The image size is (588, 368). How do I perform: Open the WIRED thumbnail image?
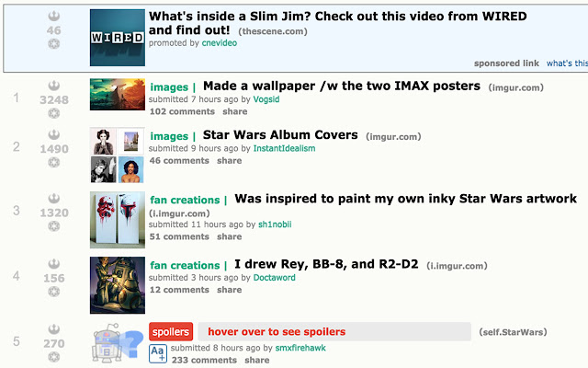click(x=118, y=38)
